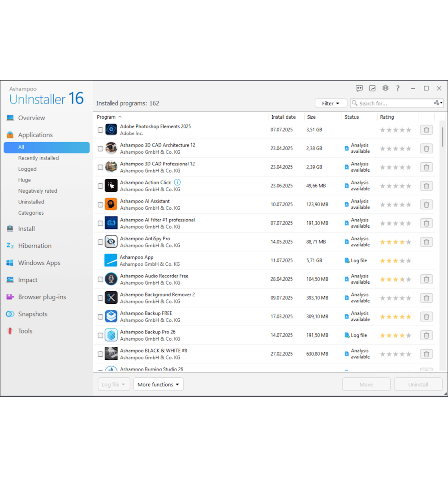Open the Snapshots section in sidebar
This screenshot has width=448, height=493.
coord(33,314)
